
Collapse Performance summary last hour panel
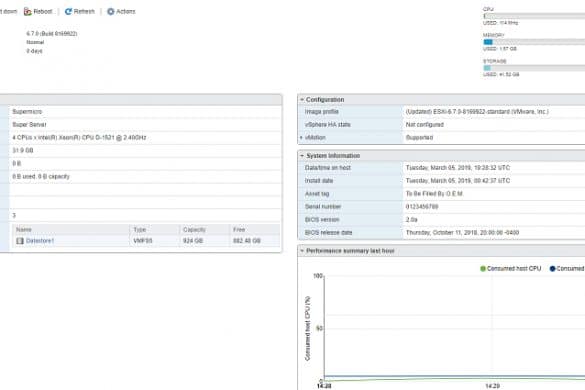click(x=302, y=251)
